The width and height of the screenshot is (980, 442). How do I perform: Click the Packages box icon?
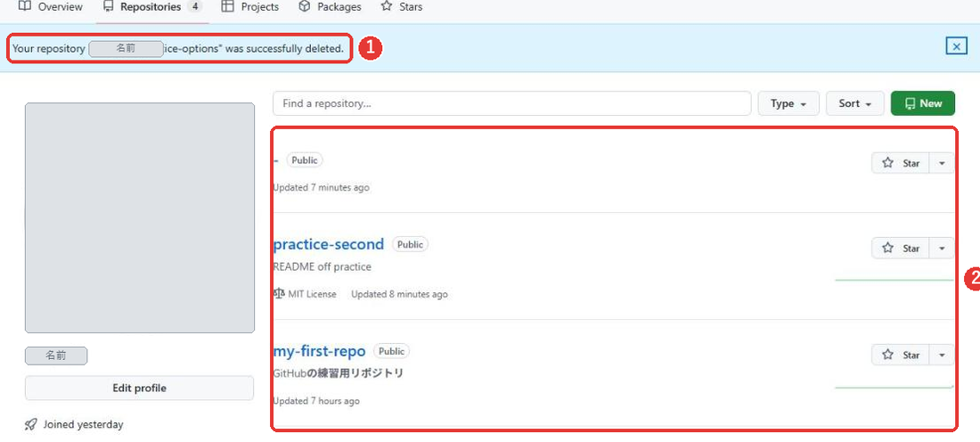pos(305,6)
